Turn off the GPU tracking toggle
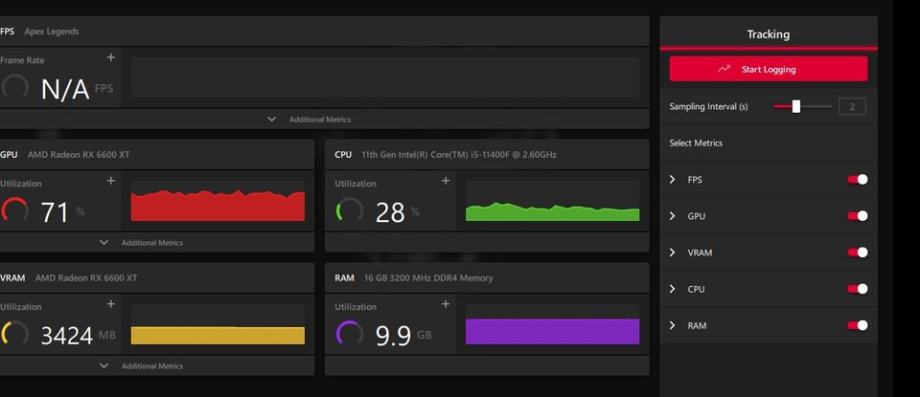Viewport: 920px width, 397px height. tap(857, 216)
